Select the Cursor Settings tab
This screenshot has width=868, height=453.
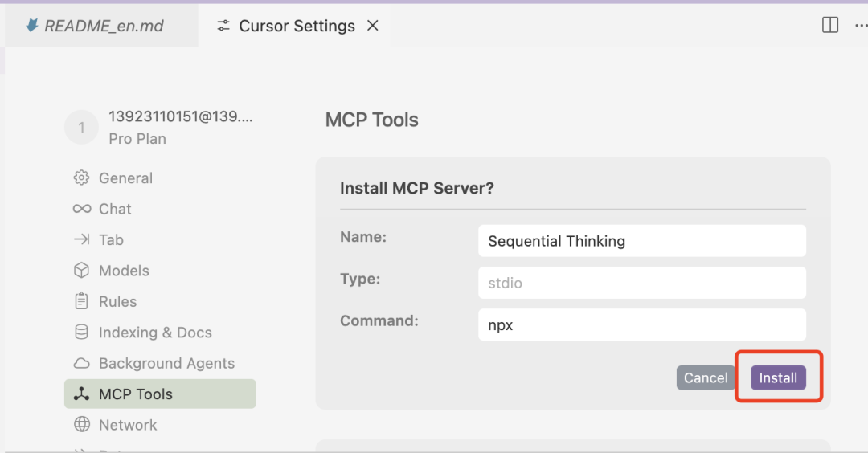tap(288, 26)
